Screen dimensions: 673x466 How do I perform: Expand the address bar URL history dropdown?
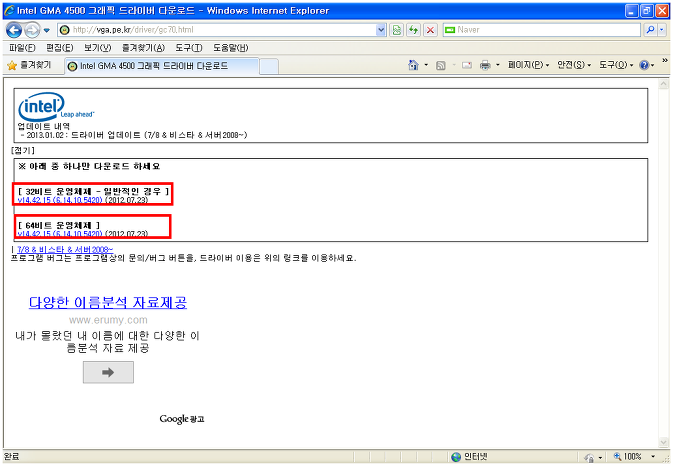381,30
